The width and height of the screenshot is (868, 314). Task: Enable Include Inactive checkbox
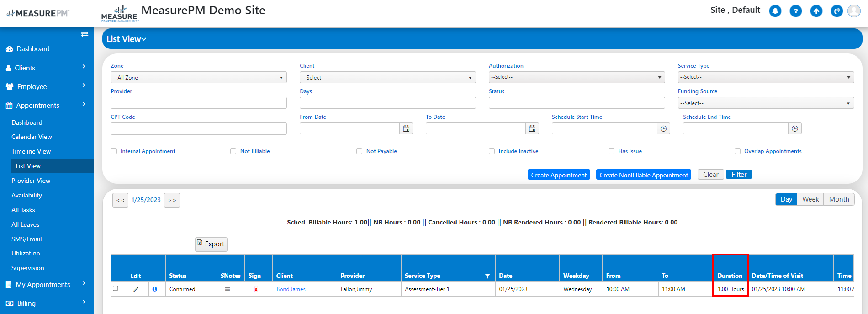(492, 151)
